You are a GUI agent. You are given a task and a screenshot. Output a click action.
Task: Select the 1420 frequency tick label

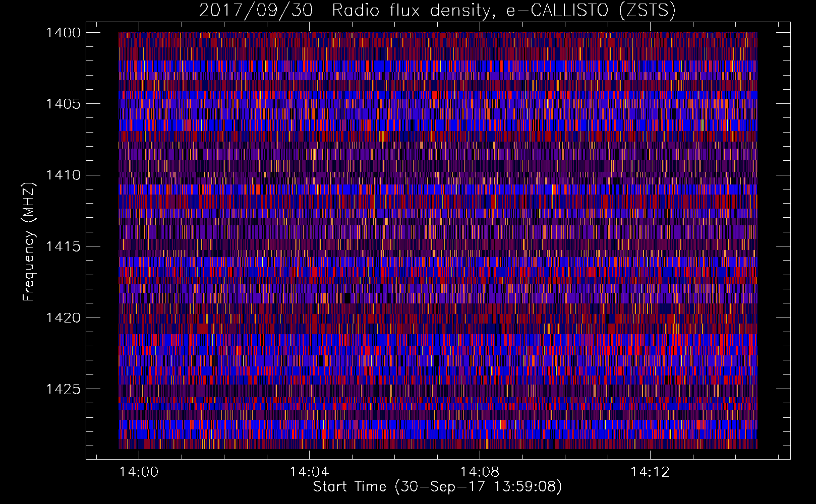click(x=63, y=318)
